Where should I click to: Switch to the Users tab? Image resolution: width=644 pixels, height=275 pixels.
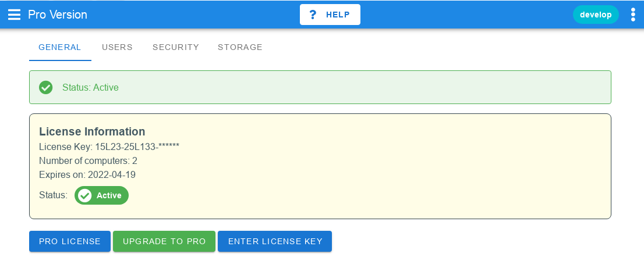tap(117, 47)
